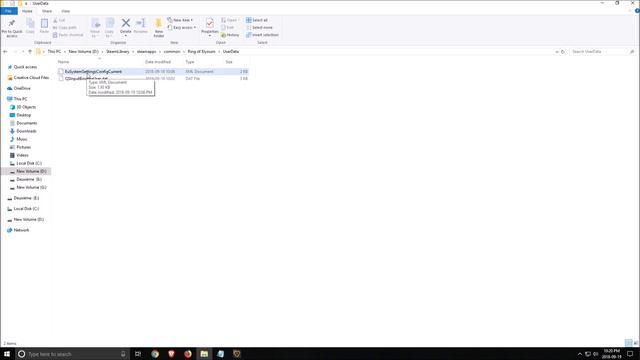
Task: Switch to the Home ribbon tab
Action: click(x=27, y=11)
